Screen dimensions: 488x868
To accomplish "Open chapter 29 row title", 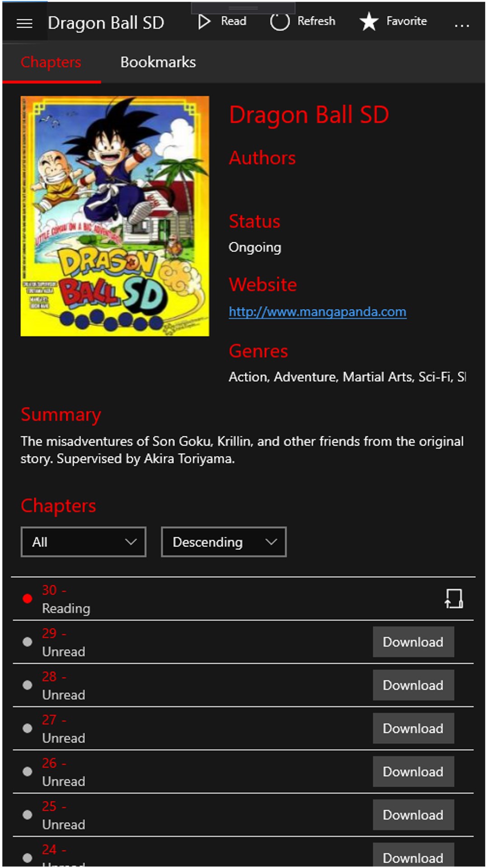I will 54,633.
